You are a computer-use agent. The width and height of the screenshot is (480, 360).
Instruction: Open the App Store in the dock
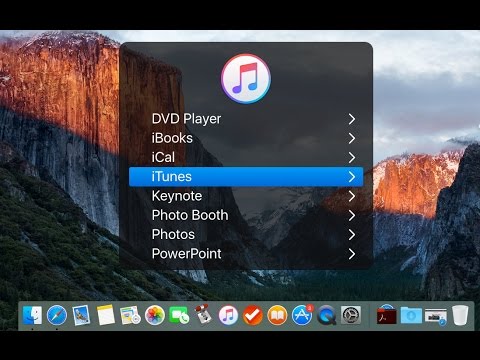pos(302,315)
